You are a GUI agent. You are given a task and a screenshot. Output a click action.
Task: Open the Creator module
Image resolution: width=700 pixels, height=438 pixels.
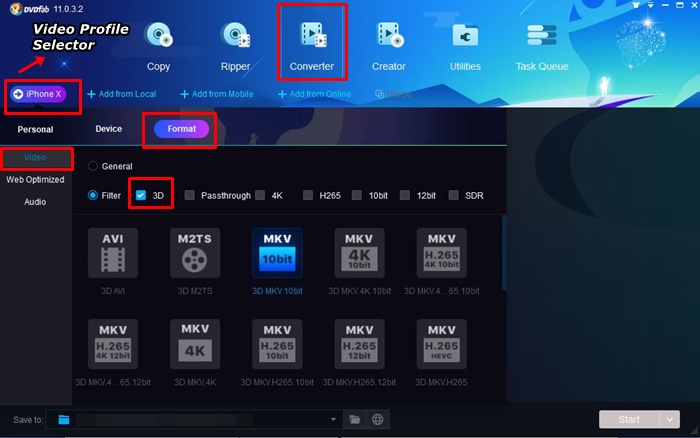tap(388, 47)
